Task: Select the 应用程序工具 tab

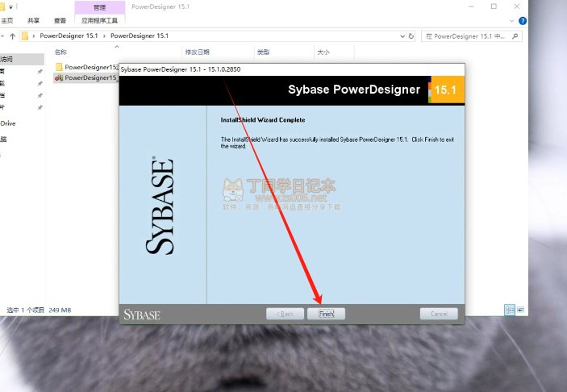Action: click(x=99, y=20)
